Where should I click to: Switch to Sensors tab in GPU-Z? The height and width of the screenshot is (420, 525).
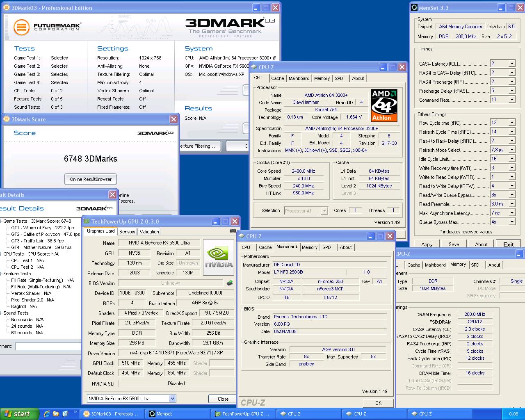point(127,232)
